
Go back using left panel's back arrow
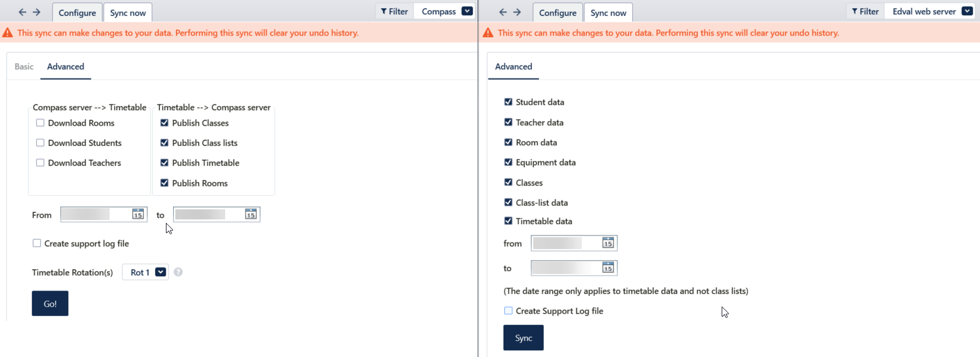pyautogui.click(x=23, y=12)
